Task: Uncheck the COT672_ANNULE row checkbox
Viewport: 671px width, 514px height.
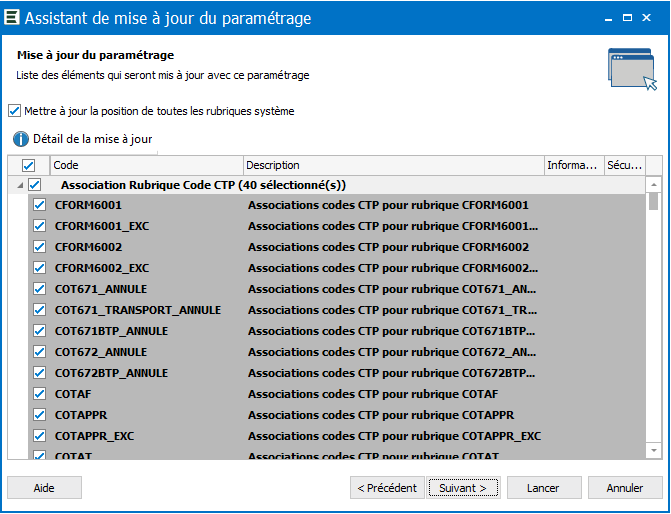Action: (x=39, y=352)
